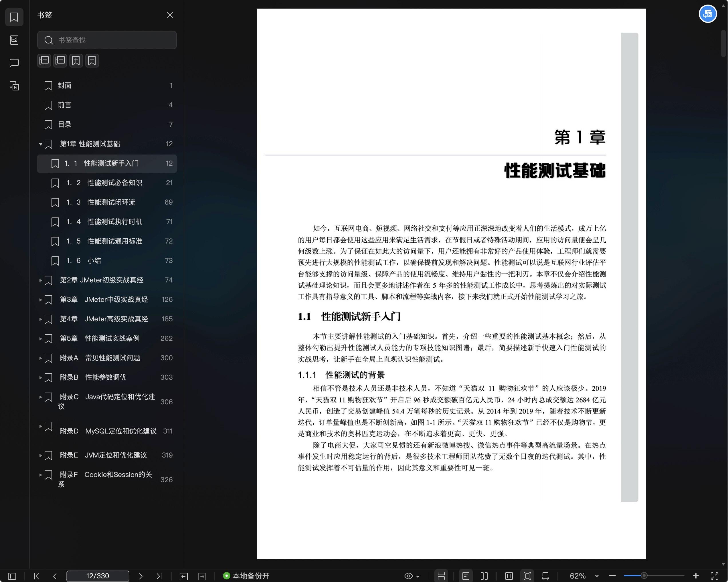Close the bookmarks panel
This screenshot has width=728, height=582.
(170, 15)
